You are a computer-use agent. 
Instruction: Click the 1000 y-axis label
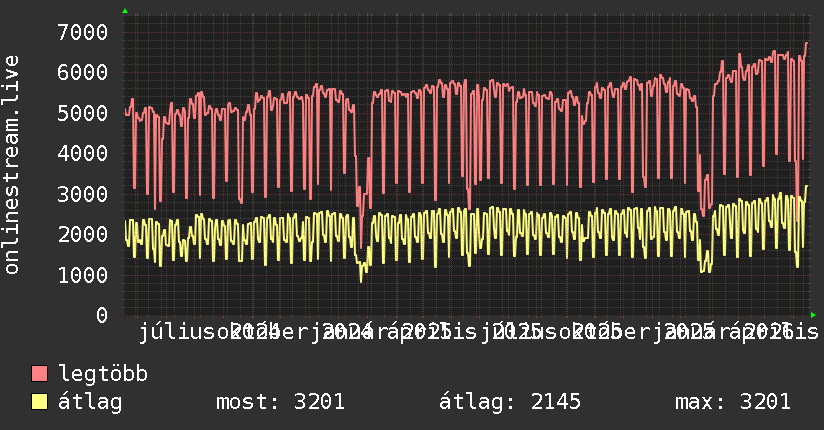coord(83,275)
